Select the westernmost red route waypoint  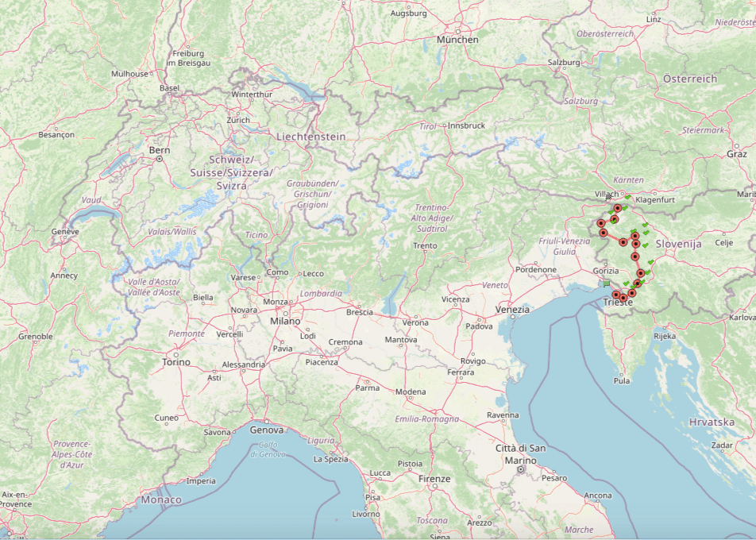pyautogui.click(x=601, y=224)
